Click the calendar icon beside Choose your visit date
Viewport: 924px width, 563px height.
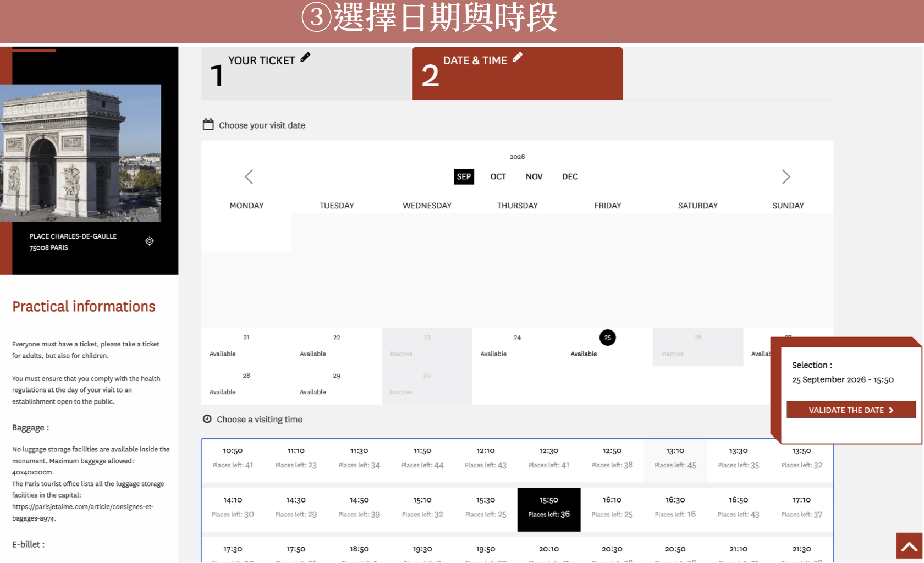[208, 124]
